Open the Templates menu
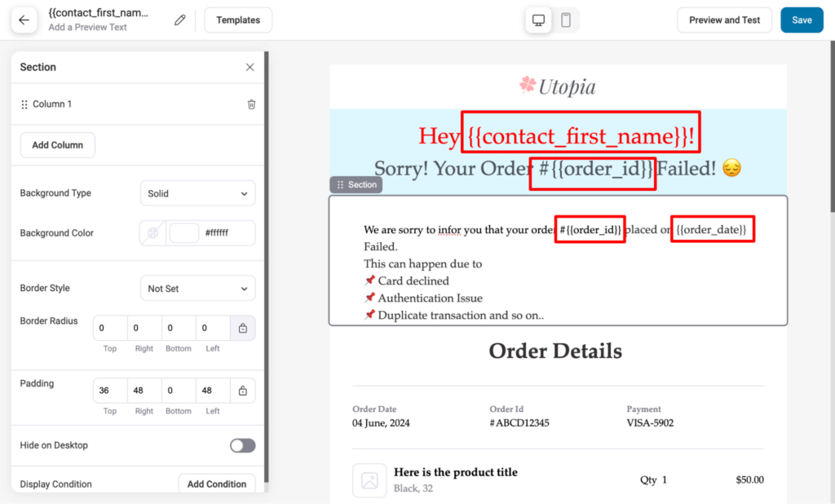The height and width of the screenshot is (504, 835). 238,20
